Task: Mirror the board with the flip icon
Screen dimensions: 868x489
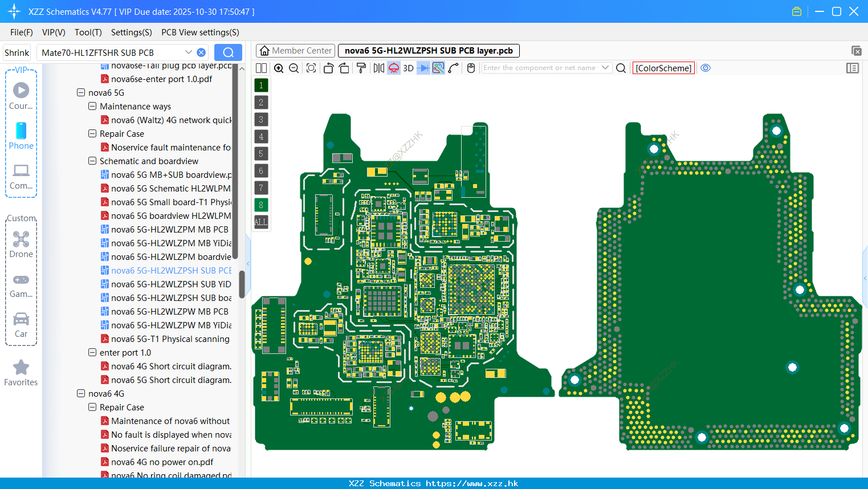Action: [378, 68]
